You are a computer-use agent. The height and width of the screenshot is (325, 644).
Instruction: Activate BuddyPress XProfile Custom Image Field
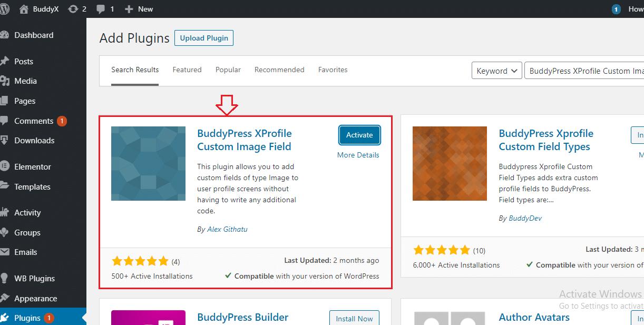click(x=359, y=135)
